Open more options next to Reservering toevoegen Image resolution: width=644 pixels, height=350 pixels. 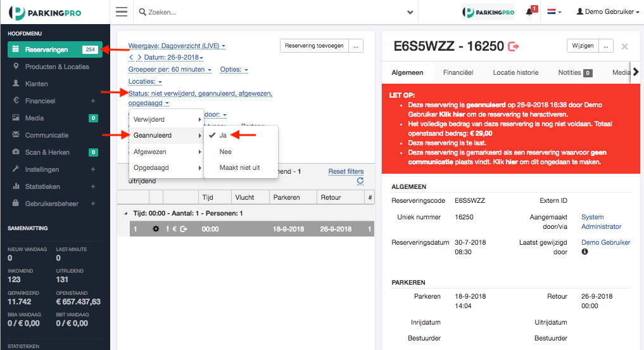[356, 46]
